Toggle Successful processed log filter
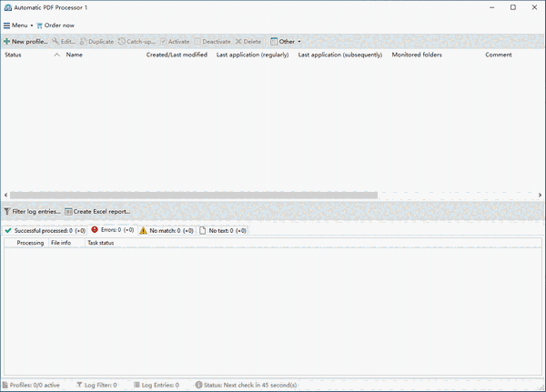 click(x=45, y=230)
